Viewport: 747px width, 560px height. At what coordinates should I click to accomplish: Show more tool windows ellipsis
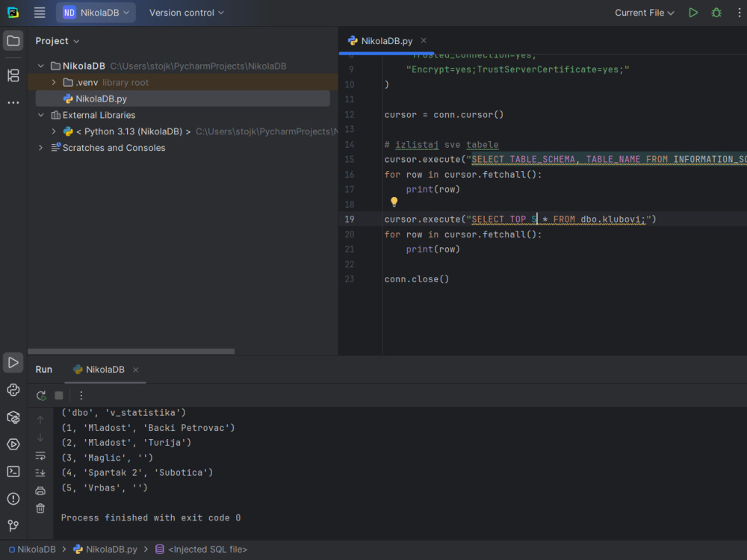[x=13, y=102]
